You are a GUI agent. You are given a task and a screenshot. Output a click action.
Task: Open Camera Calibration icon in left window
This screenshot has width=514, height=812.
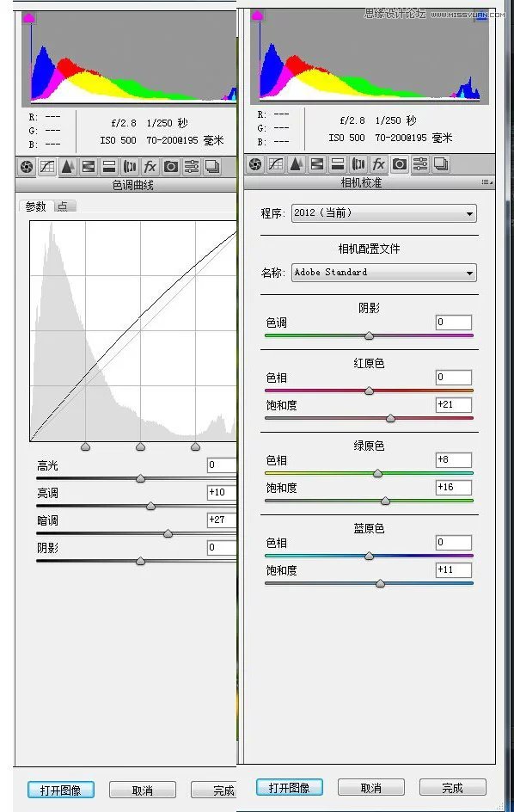pyautogui.click(x=171, y=167)
